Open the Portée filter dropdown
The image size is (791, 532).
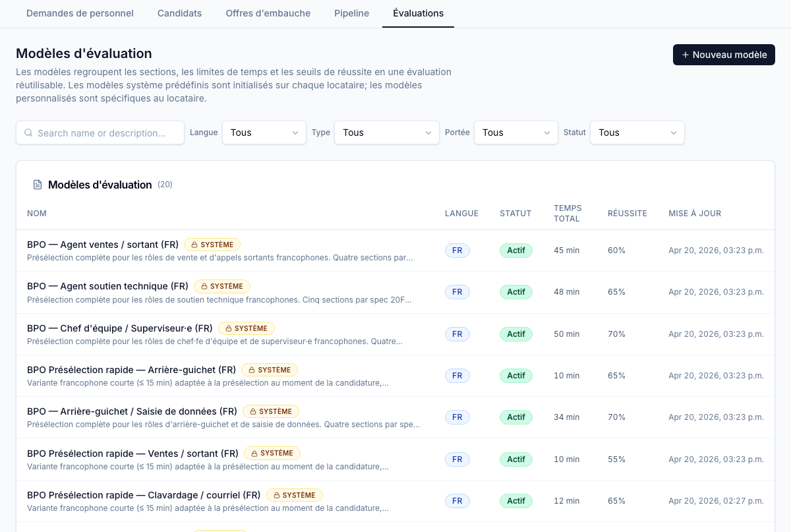point(516,133)
